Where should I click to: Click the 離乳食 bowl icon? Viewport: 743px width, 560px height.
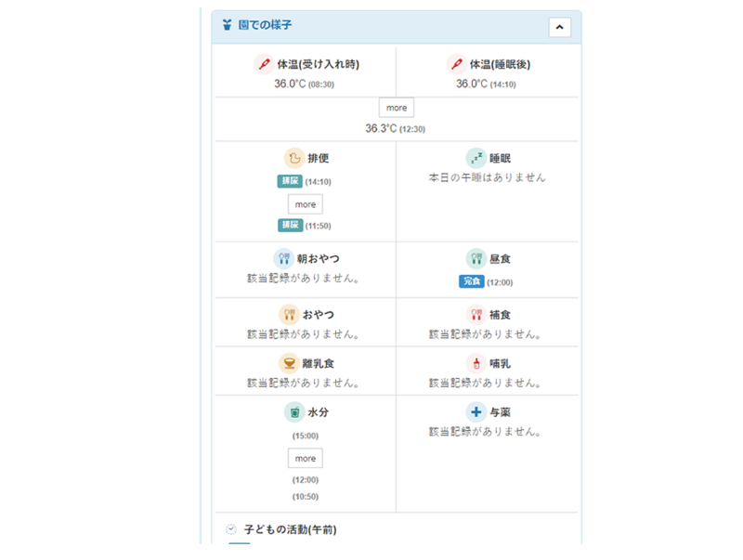click(289, 363)
